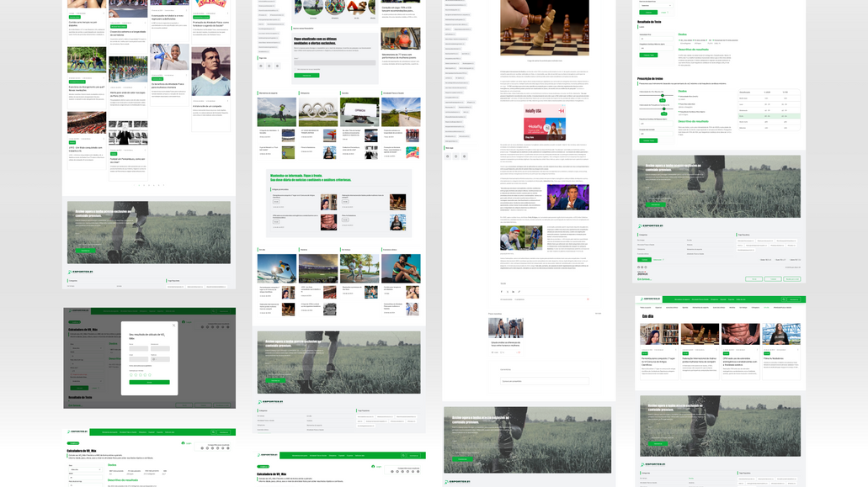
Task: Click the Twitter share icon below the article
Action: [507, 292]
